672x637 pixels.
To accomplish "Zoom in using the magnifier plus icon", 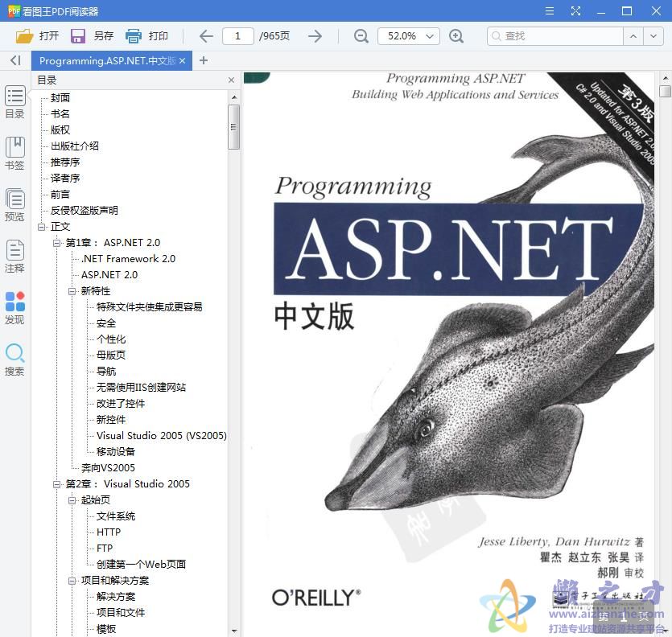I will [456, 35].
